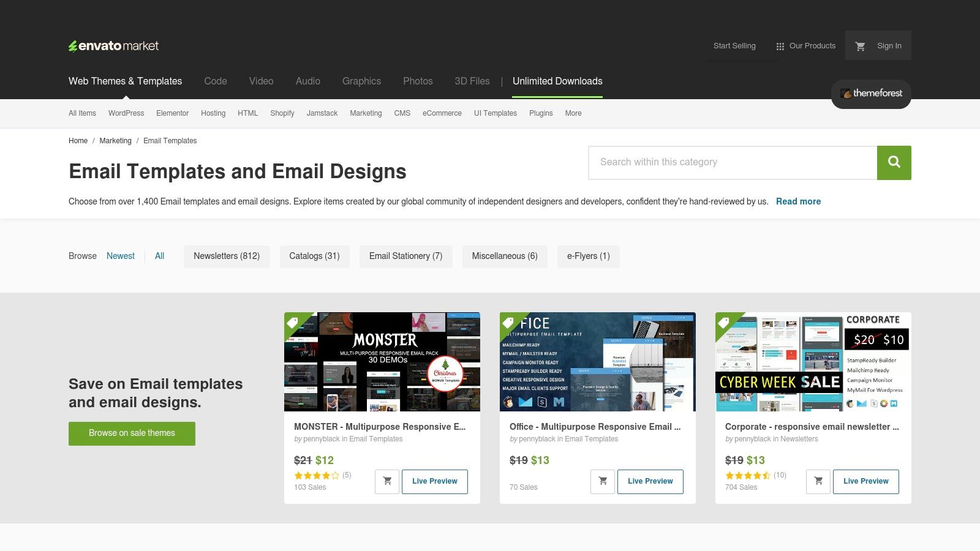
Task: Click the ThemeForest badge
Action: click(871, 94)
